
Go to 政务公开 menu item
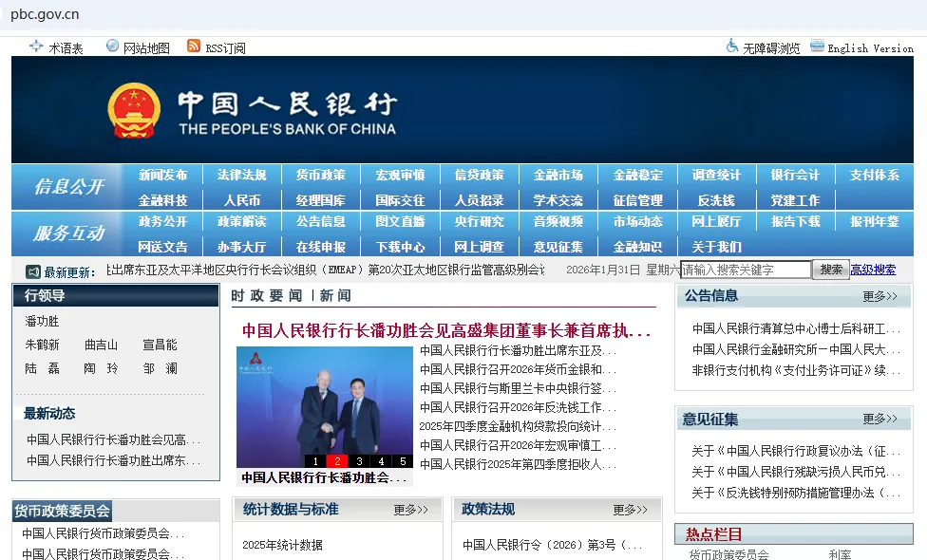point(162,221)
